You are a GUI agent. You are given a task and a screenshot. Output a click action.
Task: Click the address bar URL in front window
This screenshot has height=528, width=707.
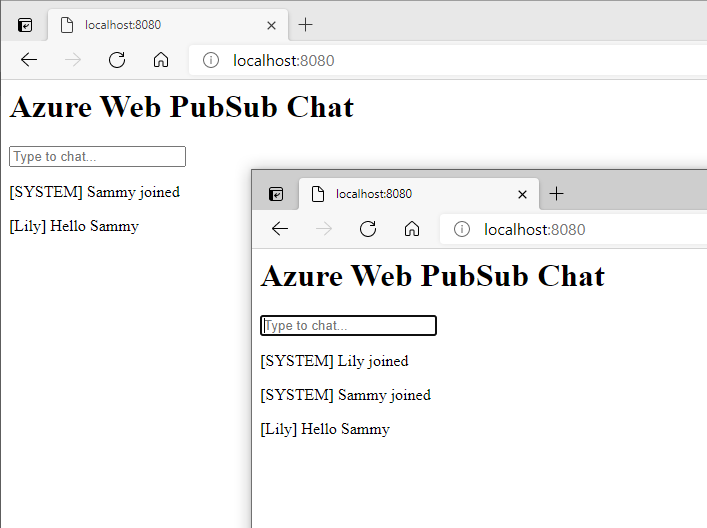pos(534,230)
